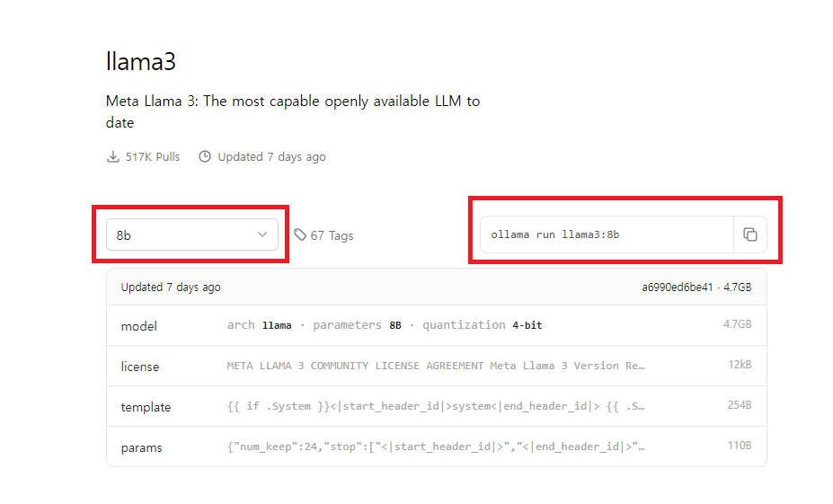This screenshot has width=833, height=504.
Task: Click the 'Updated 7 days ago' text under description
Action: click(271, 156)
